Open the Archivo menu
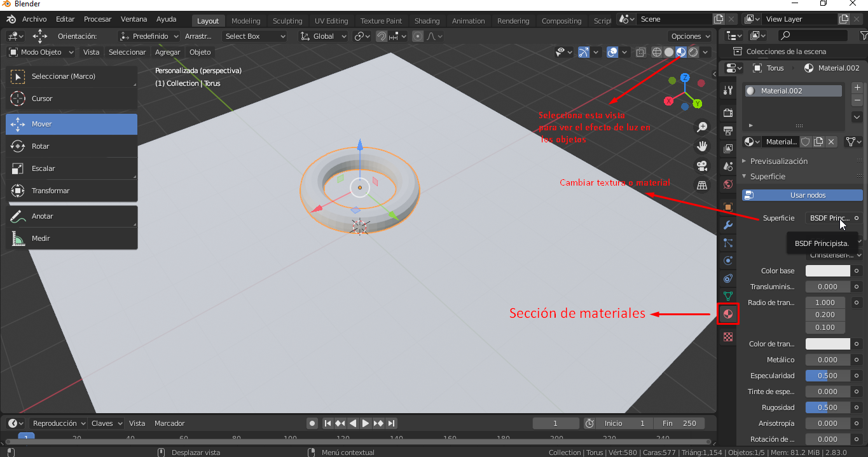This screenshot has height=457, width=868. pos(34,19)
